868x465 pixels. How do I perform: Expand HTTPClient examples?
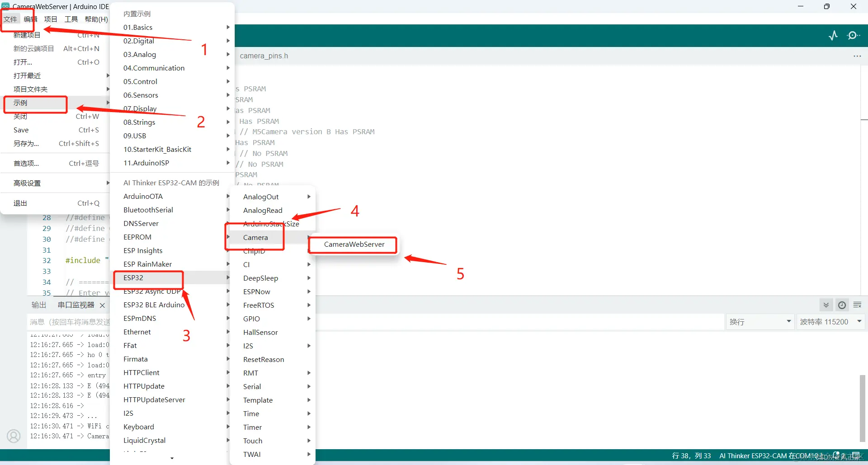tap(170, 372)
